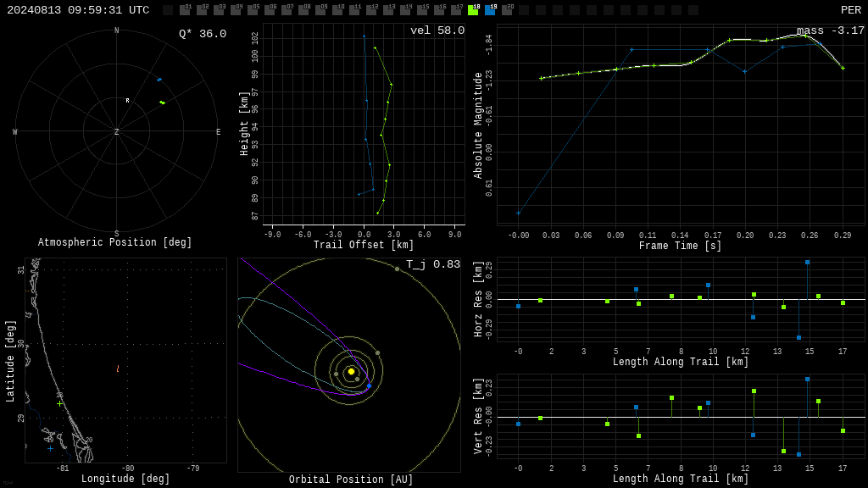
Task: Click the Q* 36.0 value
Action: click(203, 34)
